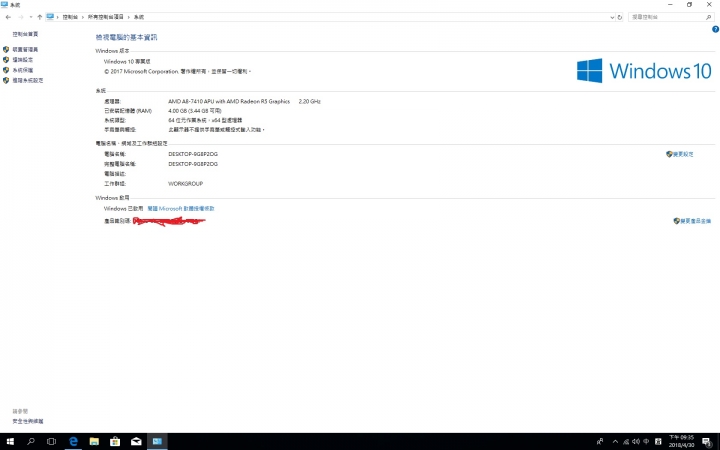The width and height of the screenshot is (720, 450).
Task: Click the computer icon in address bar
Action: (50, 17)
